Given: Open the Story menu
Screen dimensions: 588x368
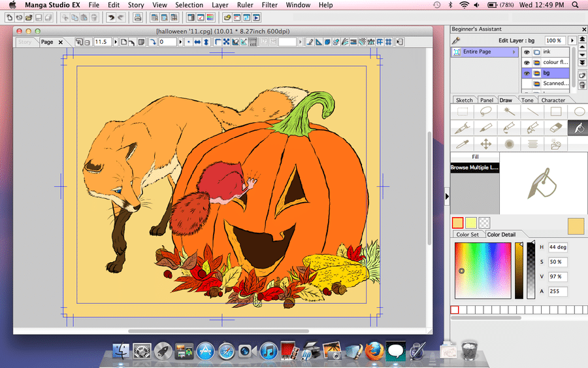Looking at the screenshot, I should [136, 5].
